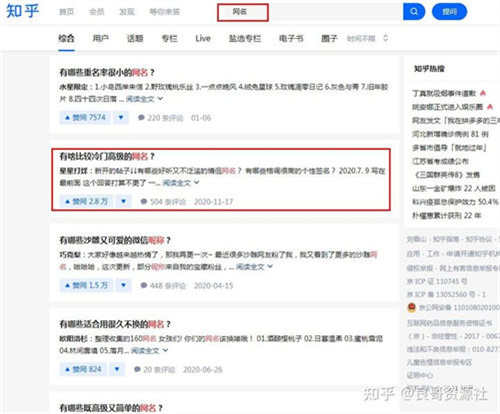Click the police badge icon in footer
The width and height of the screenshot is (500, 414).
412,307
